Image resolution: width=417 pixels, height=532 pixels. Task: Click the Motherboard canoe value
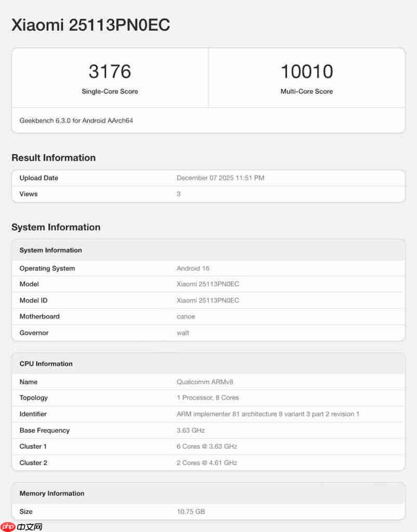[185, 316]
